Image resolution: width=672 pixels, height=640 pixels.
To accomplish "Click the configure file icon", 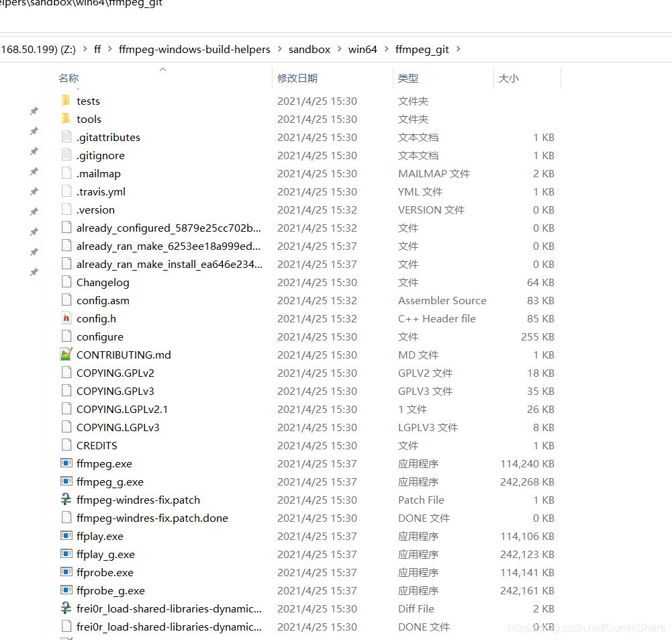I will (x=66, y=336).
